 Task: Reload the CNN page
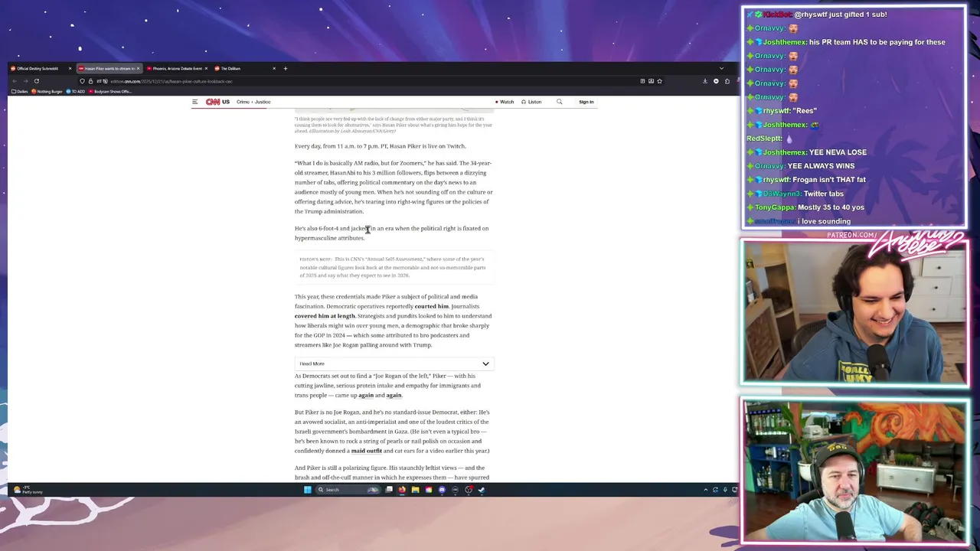(36, 81)
